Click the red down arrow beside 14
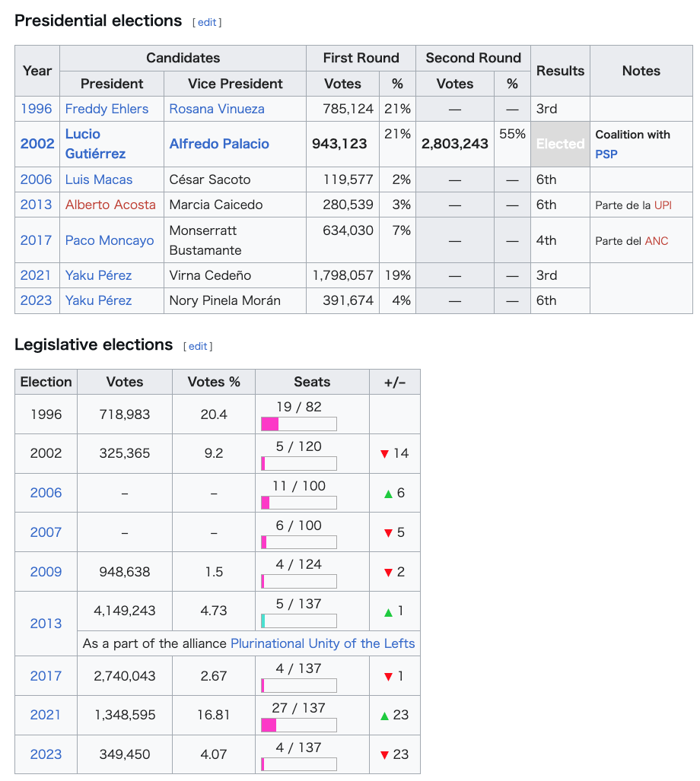The height and width of the screenshot is (781, 700). click(x=385, y=454)
